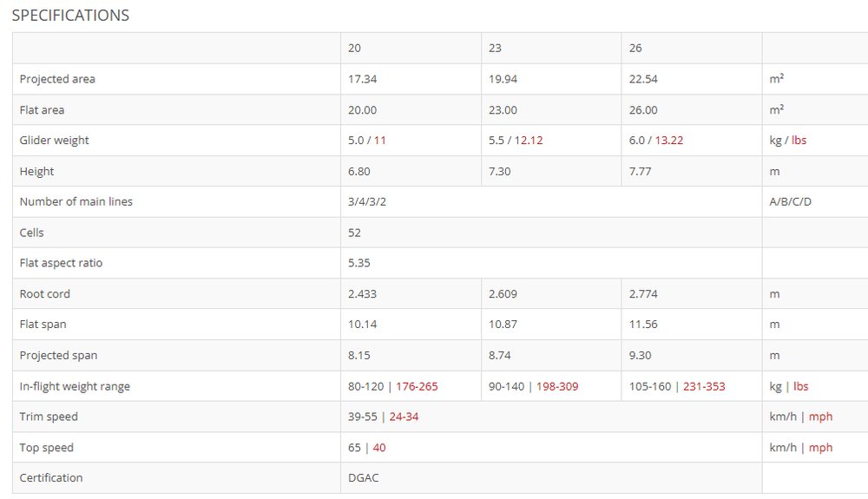Click the red 198-309 weight range

[557, 387]
